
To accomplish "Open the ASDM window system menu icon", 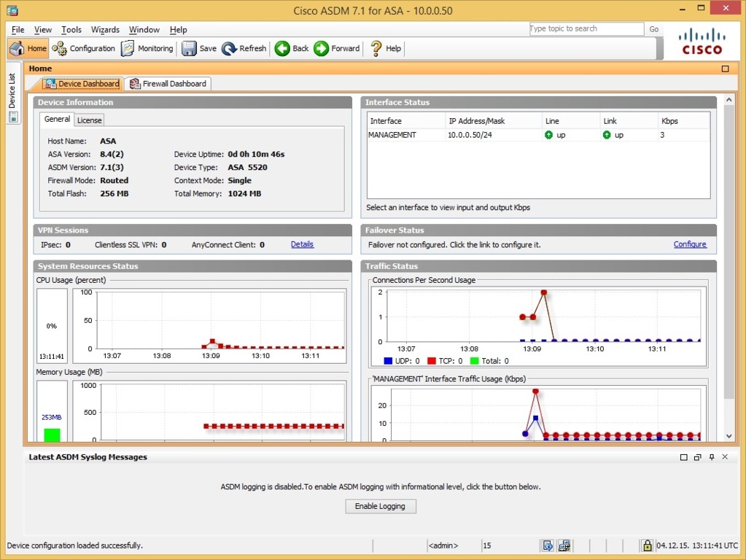I will pyautogui.click(x=13, y=10).
